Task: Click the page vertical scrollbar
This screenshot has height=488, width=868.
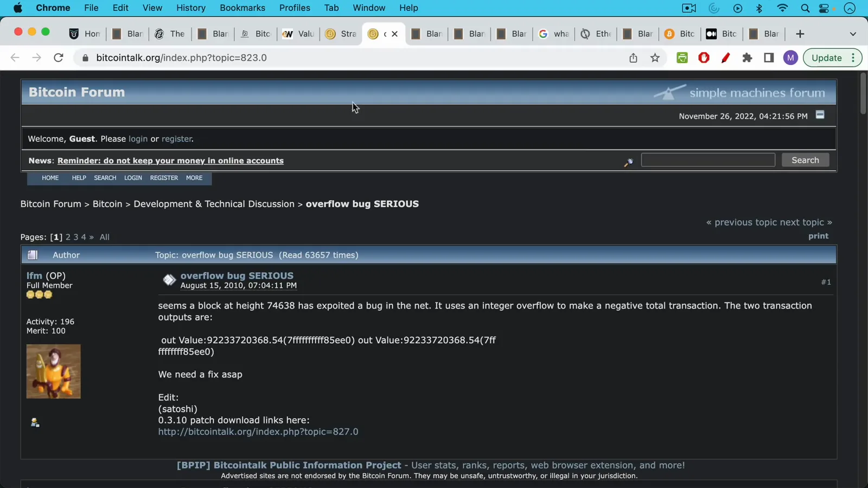Action: click(x=863, y=93)
